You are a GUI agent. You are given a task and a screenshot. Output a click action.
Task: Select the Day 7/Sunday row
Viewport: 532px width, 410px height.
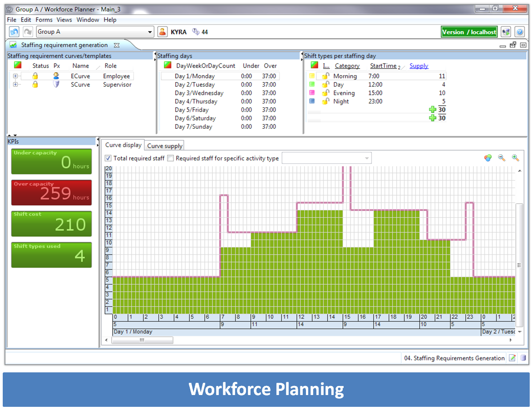point(220,127)
